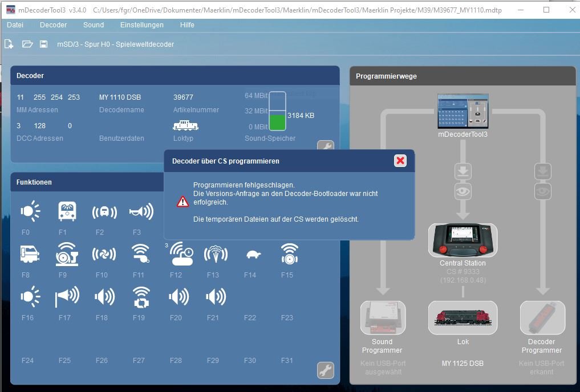Viewport: 580px width, 392px height.
Task: Click the eye icon on Central Station path
Action: (463, 191)
